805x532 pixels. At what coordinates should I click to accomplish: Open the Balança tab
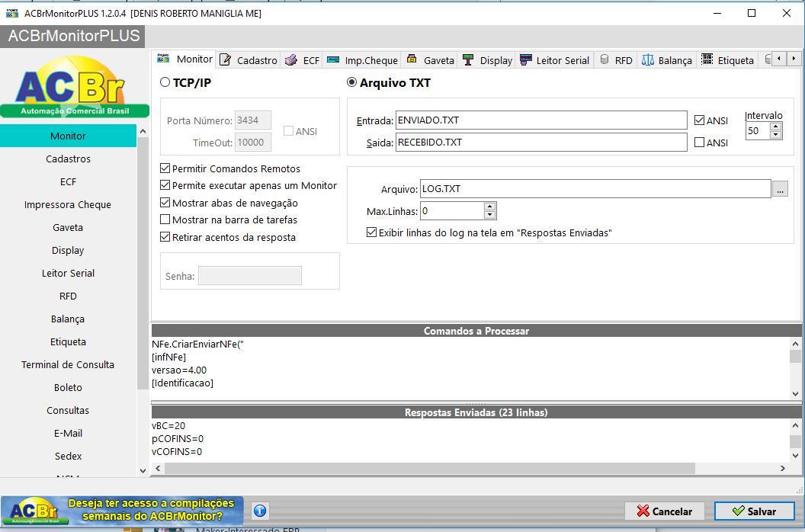pyautogui.click(x=667, y=60)
